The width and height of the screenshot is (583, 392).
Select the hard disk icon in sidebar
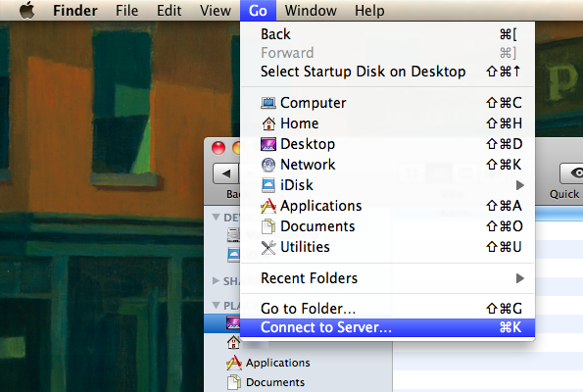click(234, 235)
